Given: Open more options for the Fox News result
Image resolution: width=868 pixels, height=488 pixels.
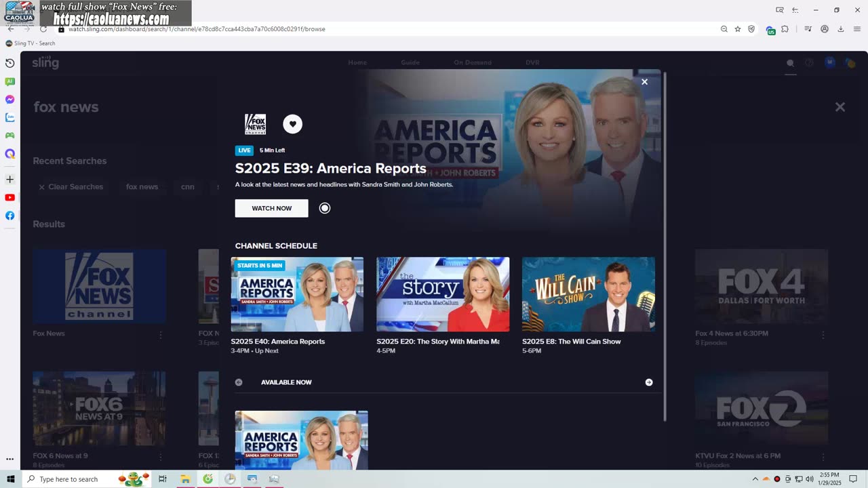Looking at the screenshot, I should point(161,335).
